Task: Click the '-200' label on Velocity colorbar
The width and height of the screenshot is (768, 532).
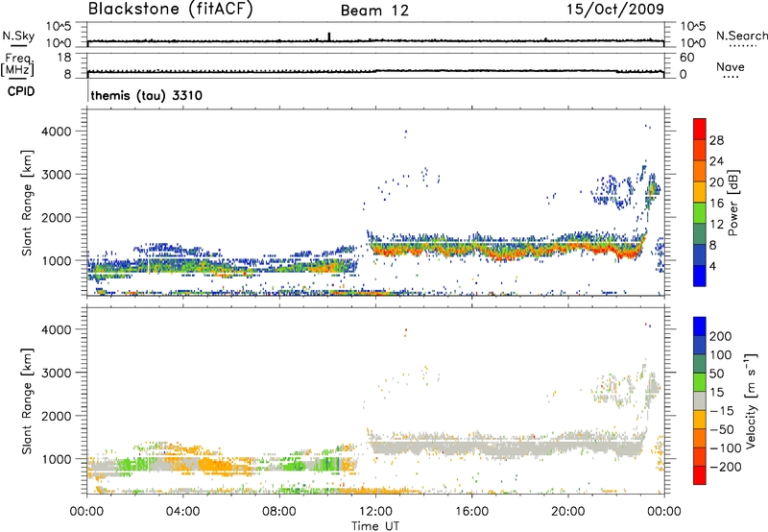Action: [726, 467]
